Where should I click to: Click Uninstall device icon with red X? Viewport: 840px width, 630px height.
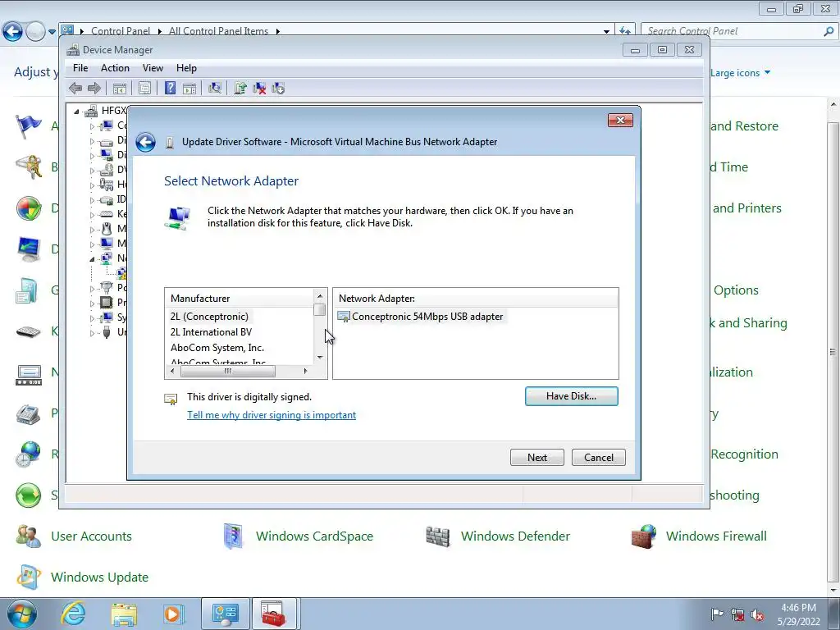tap(259, 89)
